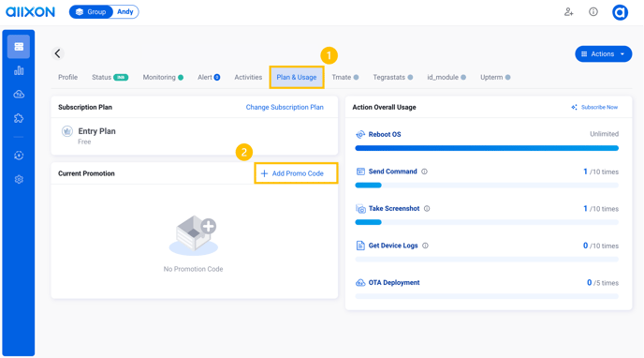Click the add user icon
644x358 pixels.
[x=568, y=12]
